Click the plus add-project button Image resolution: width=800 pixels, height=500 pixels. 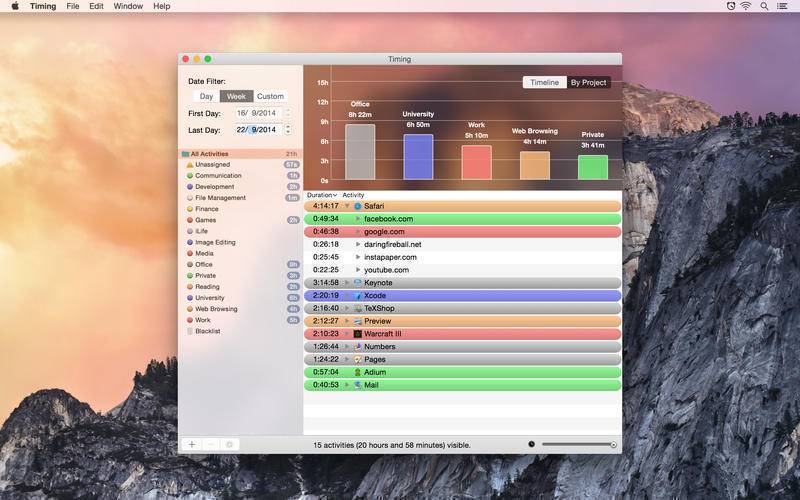click(192, 444)
